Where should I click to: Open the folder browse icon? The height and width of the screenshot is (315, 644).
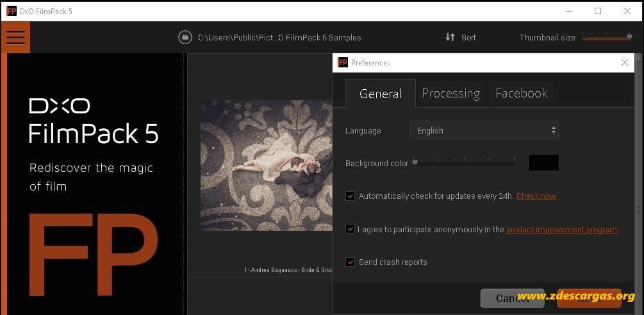(x=185, y=37)
